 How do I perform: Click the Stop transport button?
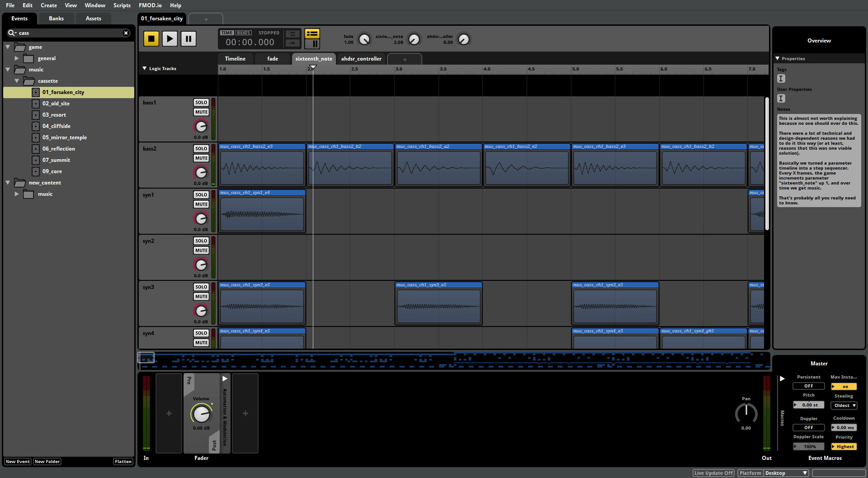coord(151,39)
